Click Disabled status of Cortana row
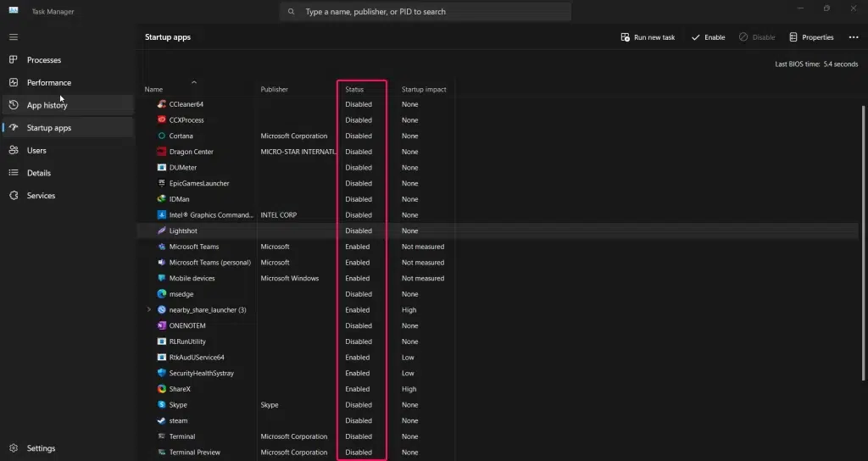 pyautogui.click(x=359, y=136)
